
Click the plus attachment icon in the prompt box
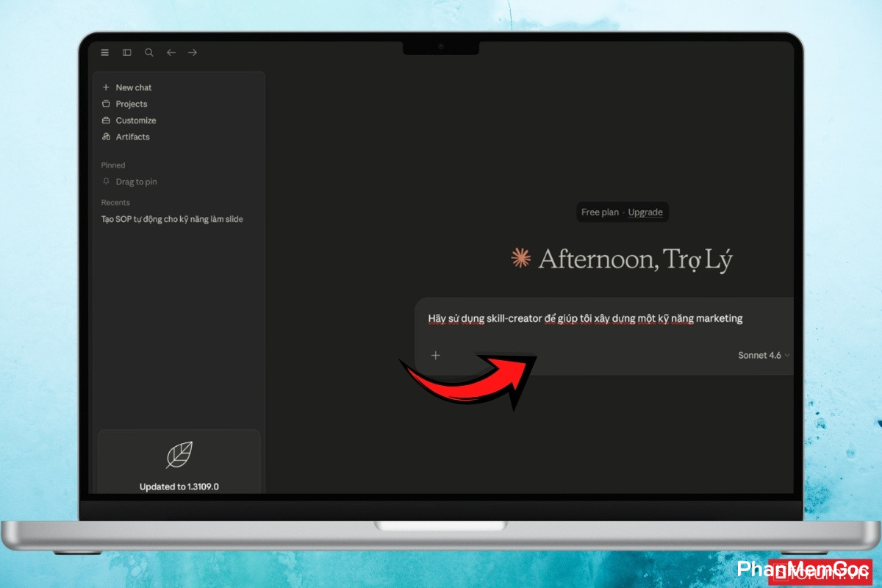click(435, 355)
